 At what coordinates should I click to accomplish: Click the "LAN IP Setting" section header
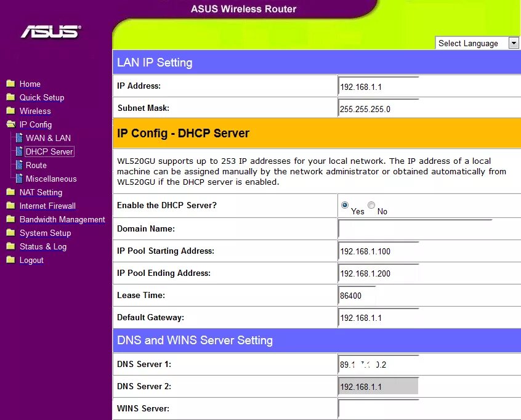pyautogui.click(x=155, y=62)
